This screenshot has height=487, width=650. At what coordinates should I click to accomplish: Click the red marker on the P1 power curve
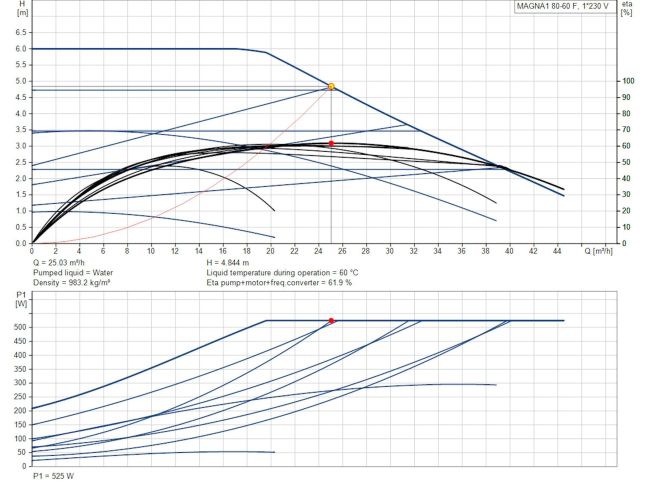[x=332, y=320]
